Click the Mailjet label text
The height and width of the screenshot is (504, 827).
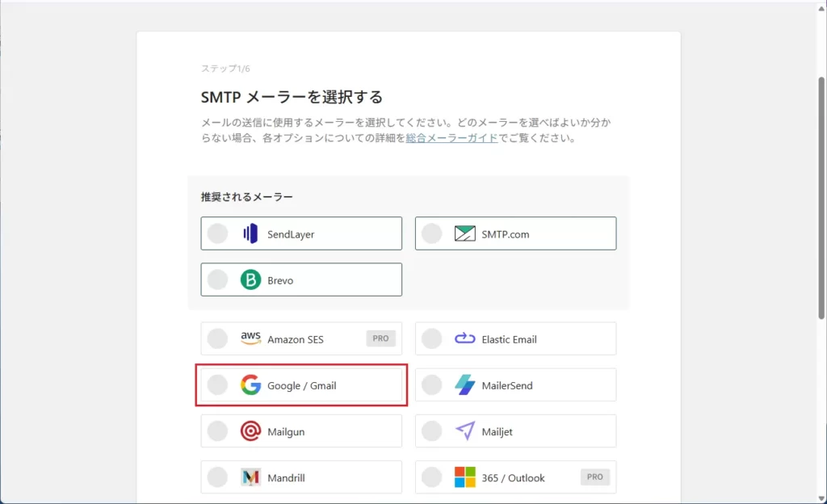pyautogui.click(x=497, y=432)
